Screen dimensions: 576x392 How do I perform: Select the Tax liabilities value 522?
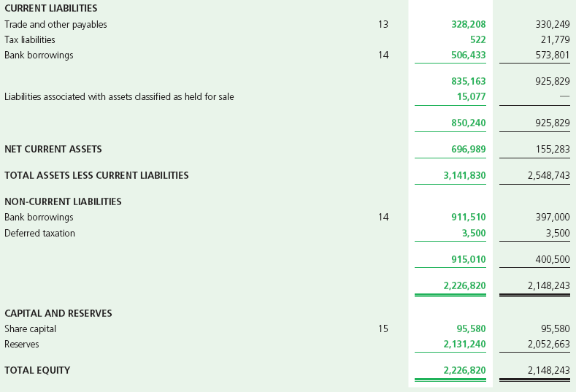pyautogui.click(x=477, y=39)
